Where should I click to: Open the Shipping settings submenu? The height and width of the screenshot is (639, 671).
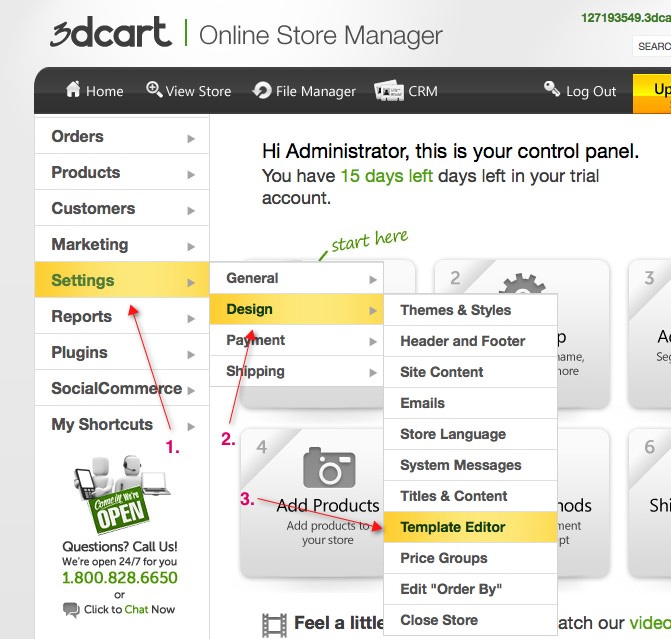tap(255, 371)
